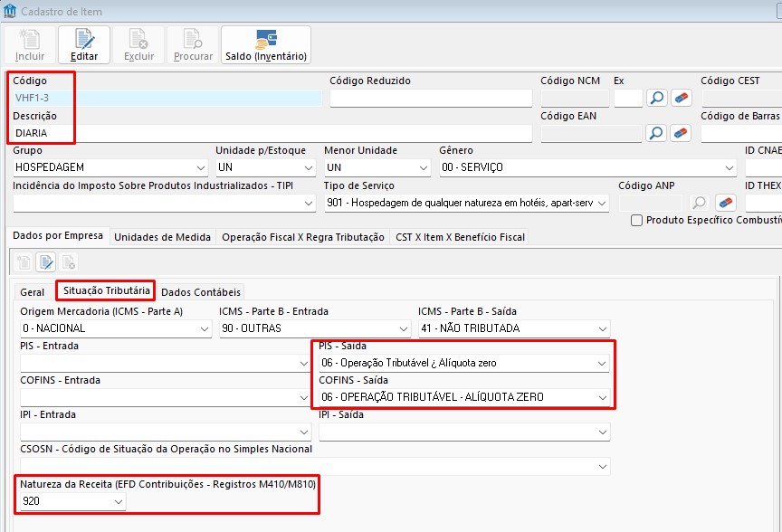Expand the PIS - Saída dropdown

pos(602,364)
